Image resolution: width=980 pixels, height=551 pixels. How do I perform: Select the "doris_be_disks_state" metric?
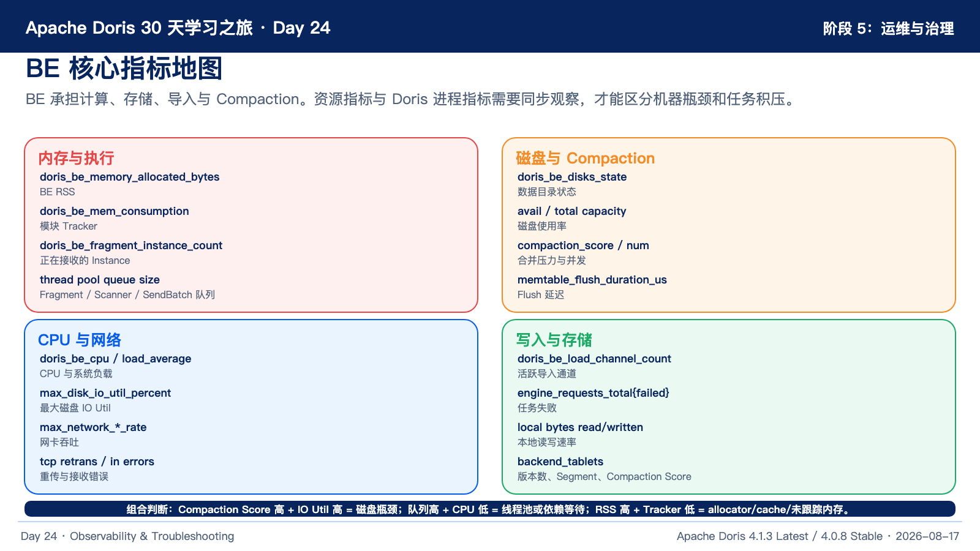(x=572, y=177)
